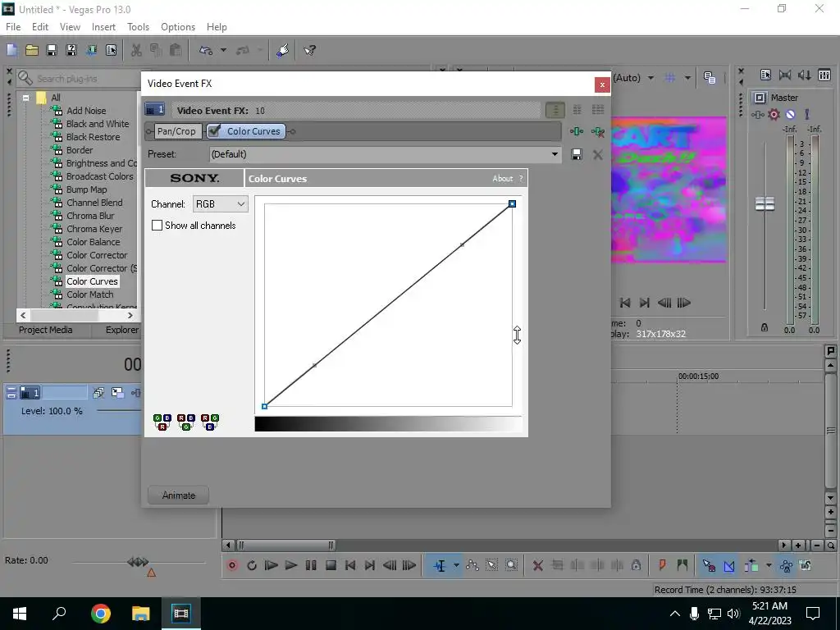
Task: Click the video preview thumbnail
Action: pyautogui.click(x=669, y=189)
